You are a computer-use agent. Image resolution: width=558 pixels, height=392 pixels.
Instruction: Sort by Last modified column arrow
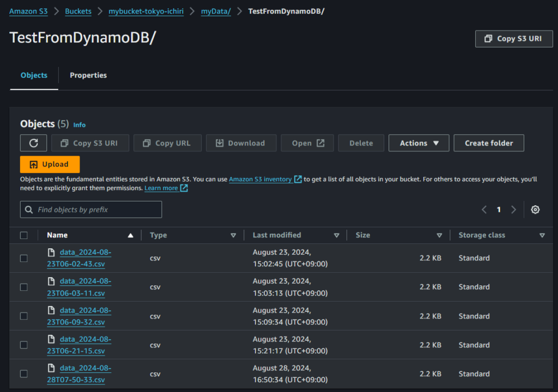(x=336, y=235)
